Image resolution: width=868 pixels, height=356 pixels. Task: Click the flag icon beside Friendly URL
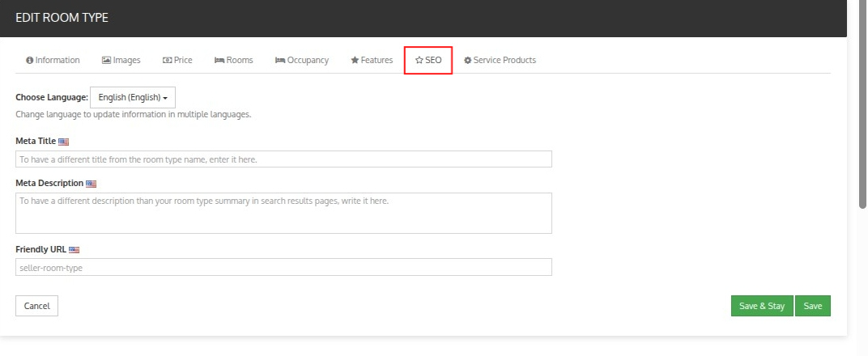(x=74, y=250)
